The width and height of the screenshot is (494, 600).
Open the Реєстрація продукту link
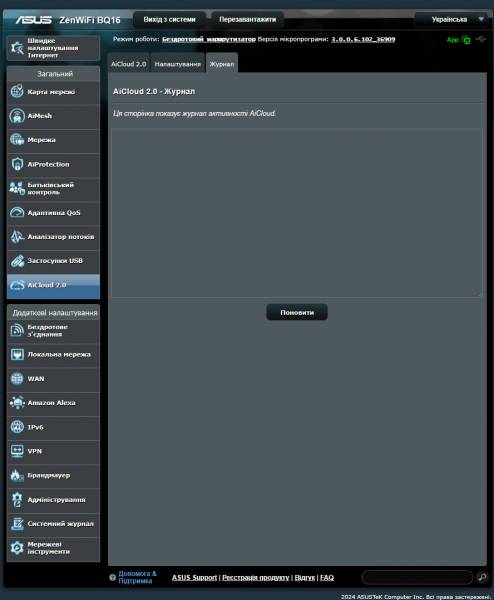pos(256,577)
